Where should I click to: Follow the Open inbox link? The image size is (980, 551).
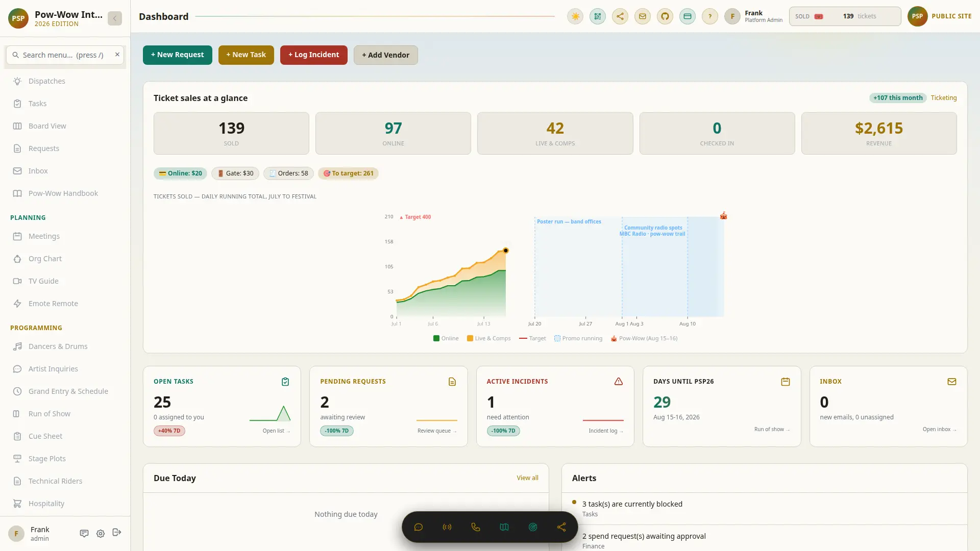point(939,430)
